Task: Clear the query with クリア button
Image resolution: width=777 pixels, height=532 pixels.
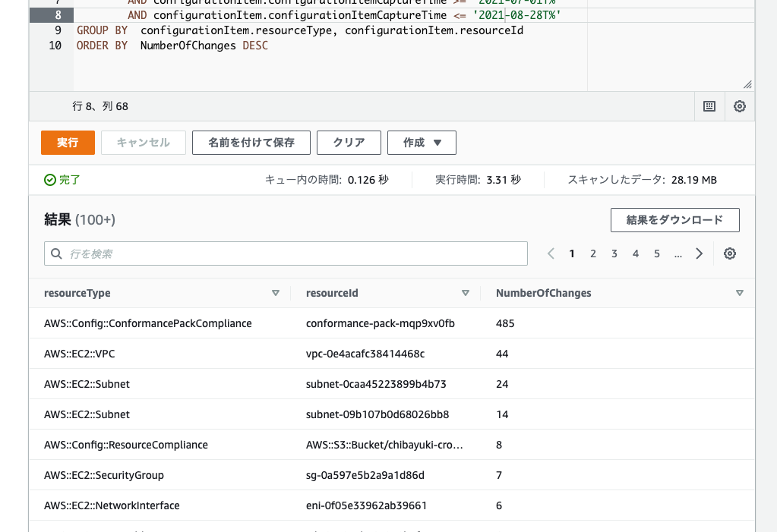Action: (x=349, y=143)
